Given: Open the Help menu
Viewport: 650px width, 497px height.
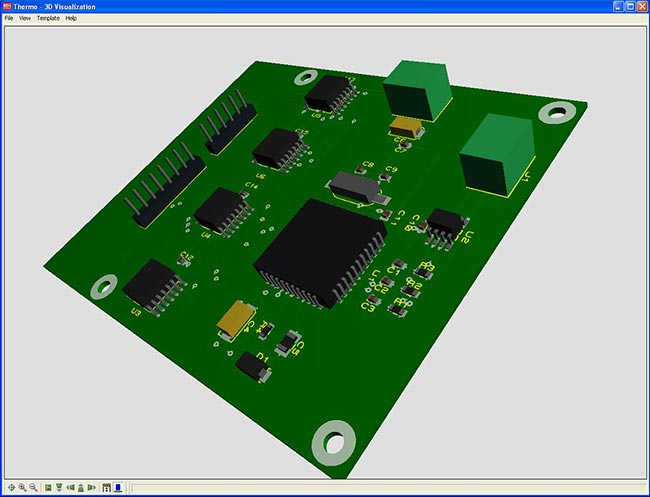Looking at the screenshot, I should (x=71, y=18).
